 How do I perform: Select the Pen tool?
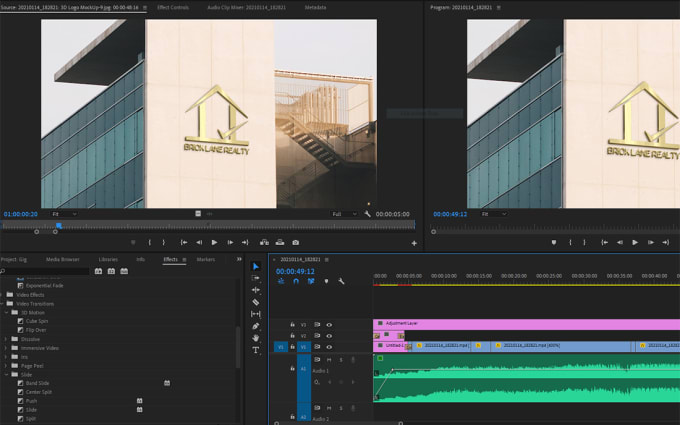point(256,326)
